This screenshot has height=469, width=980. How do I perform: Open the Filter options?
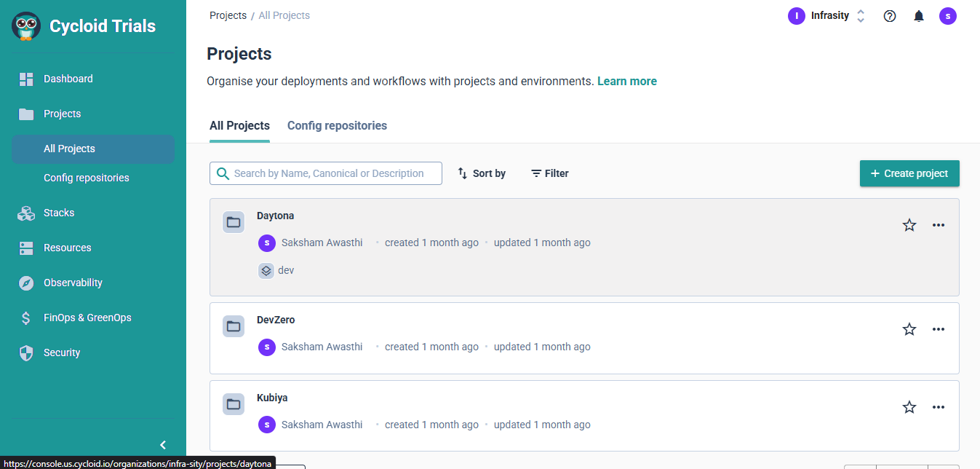click(550, 173)
